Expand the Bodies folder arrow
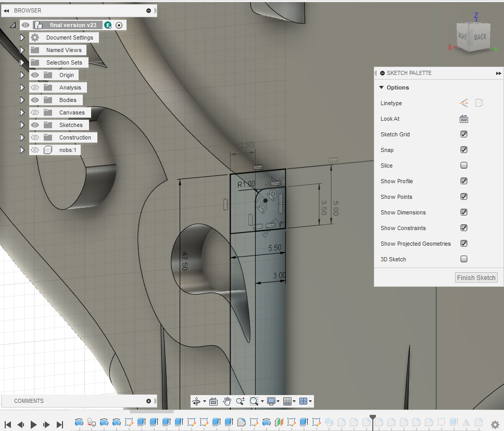Screen dimensions: 504x431 22,100
